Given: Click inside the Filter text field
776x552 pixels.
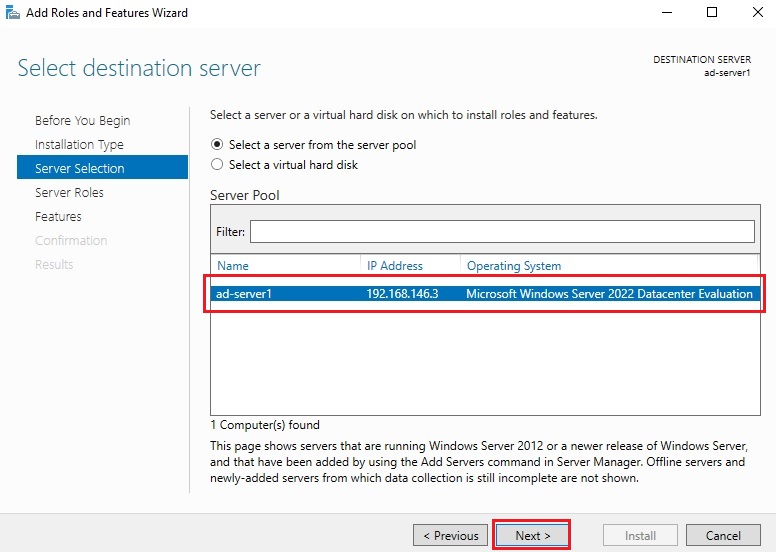Looking at the screenshot, I should pos(501,232).
